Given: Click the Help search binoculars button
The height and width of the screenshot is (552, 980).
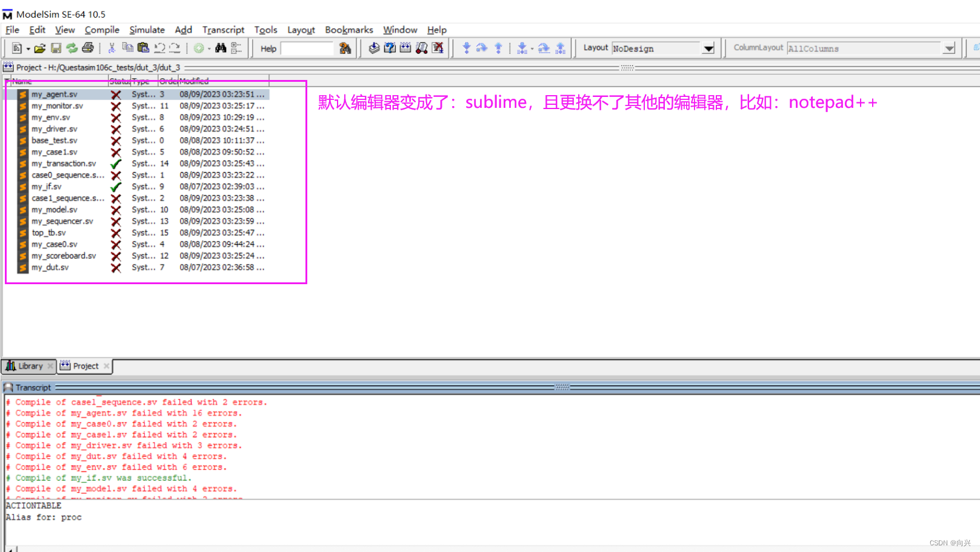Looking at the screenshot, I should tap(345, 48).
